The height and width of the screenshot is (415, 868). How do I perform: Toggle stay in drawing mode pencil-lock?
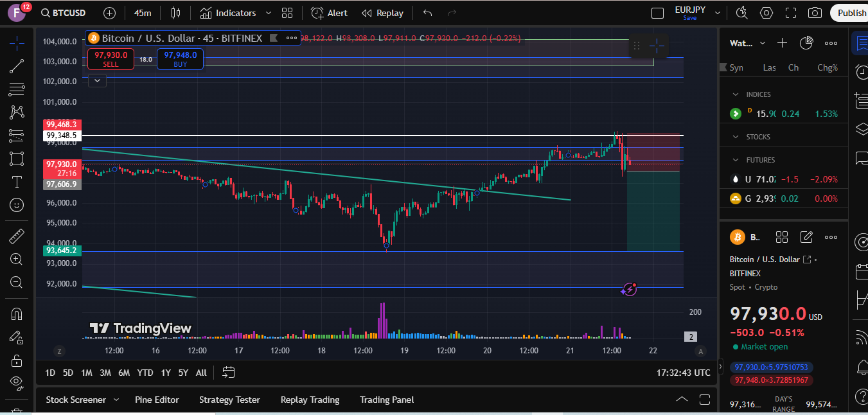(17, 337)
